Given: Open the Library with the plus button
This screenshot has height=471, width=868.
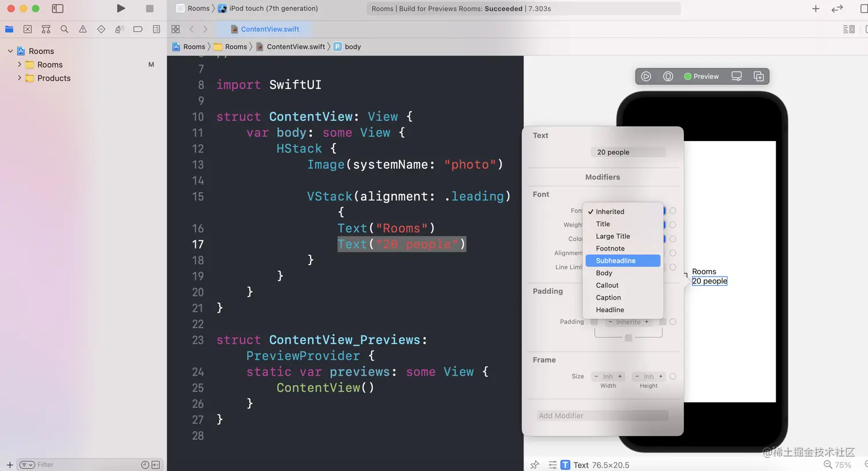Looking at the screenshot, I should [816, 9].
